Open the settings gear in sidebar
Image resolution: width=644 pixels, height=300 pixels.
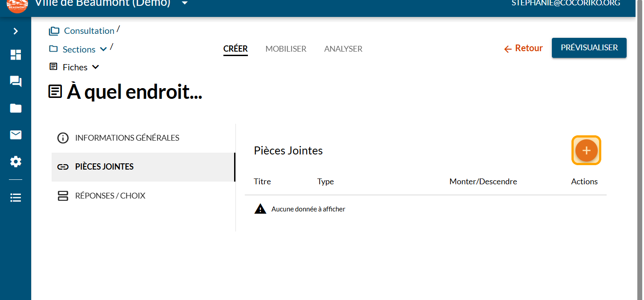pos(16,162)
